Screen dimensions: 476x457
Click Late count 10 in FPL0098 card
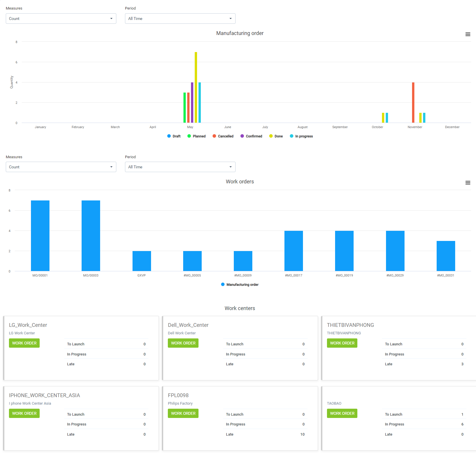click(x=302, y=434)
